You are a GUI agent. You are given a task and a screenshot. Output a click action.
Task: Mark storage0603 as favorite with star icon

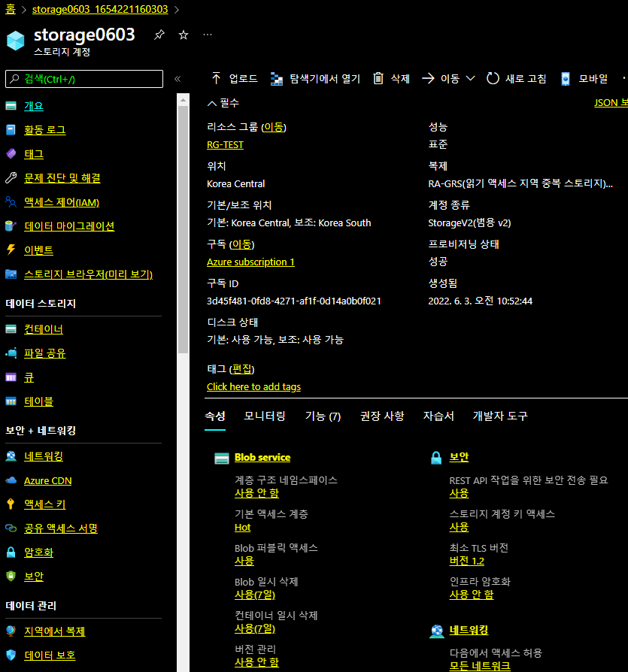tap(184, 35)
